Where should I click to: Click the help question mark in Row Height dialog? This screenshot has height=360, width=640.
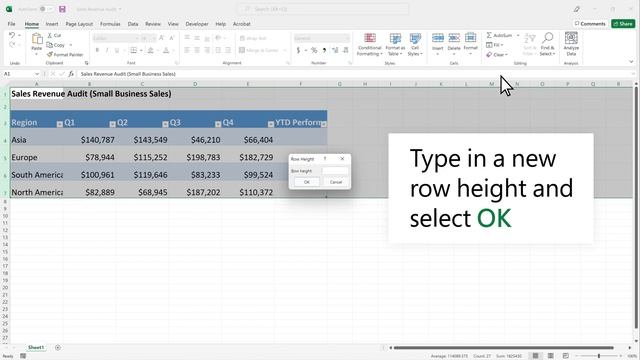pos(325,159)
